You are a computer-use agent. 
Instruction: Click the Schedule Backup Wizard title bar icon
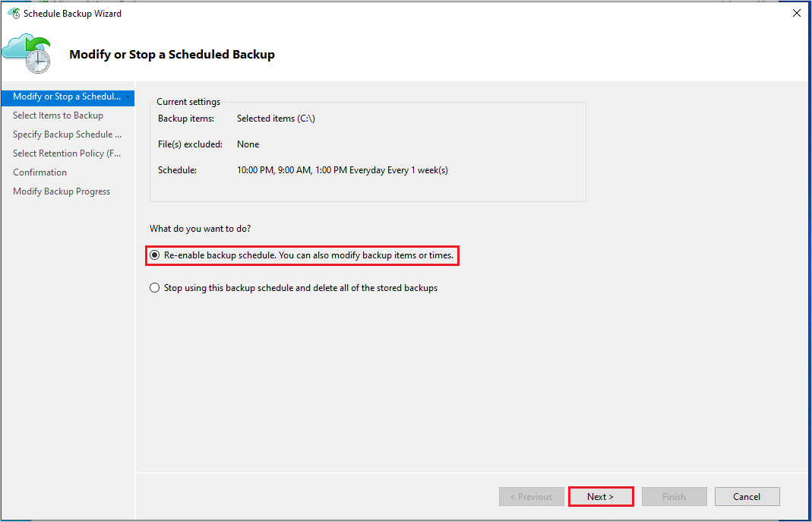click(14, 13)
